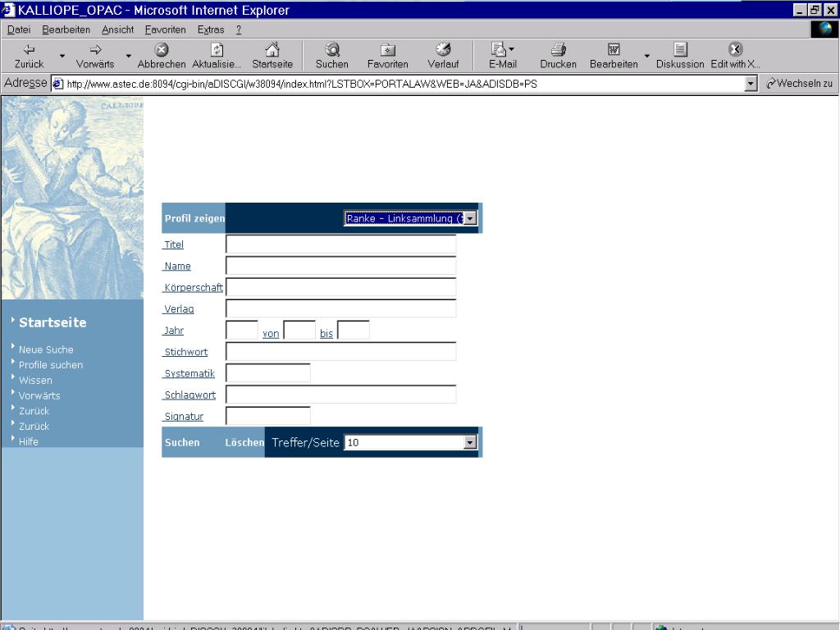This screenshot has height=630, width=840.
Task: Click into the Titel input field
Action: click(340, 244)
